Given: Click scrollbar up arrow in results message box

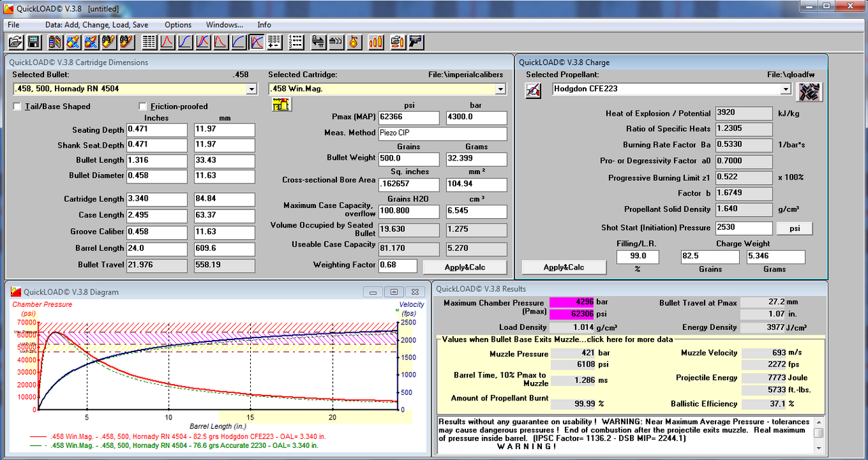Looking at the screenshot, I should point(819,421).
